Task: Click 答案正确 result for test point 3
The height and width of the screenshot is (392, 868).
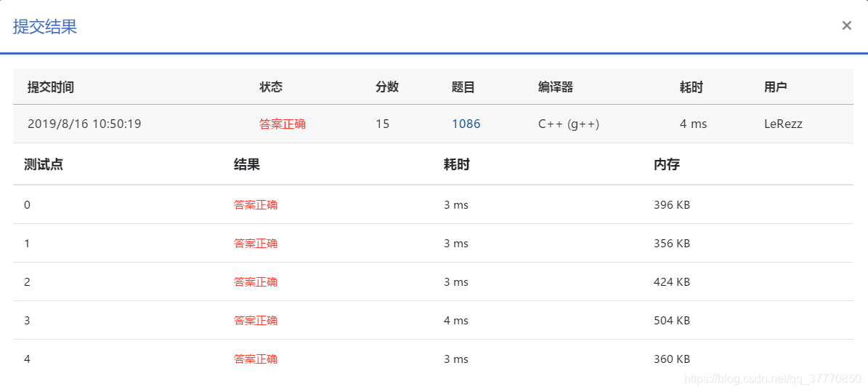Action: click(256, 321)
